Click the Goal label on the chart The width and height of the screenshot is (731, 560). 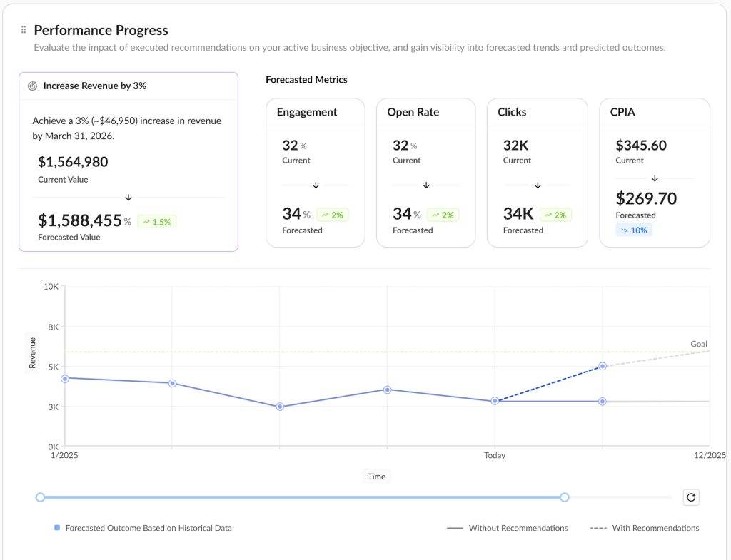pyautogui.click(x=698, y=344)
